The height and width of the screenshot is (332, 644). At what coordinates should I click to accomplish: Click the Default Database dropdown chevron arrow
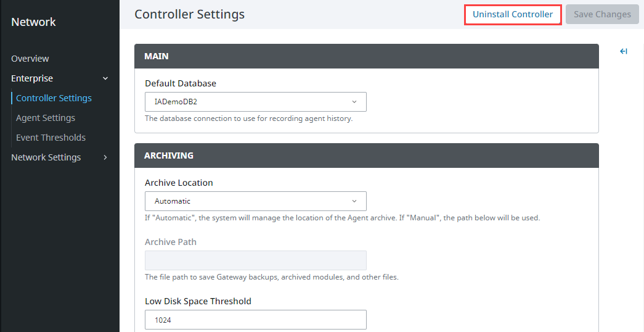click(354, 102)
